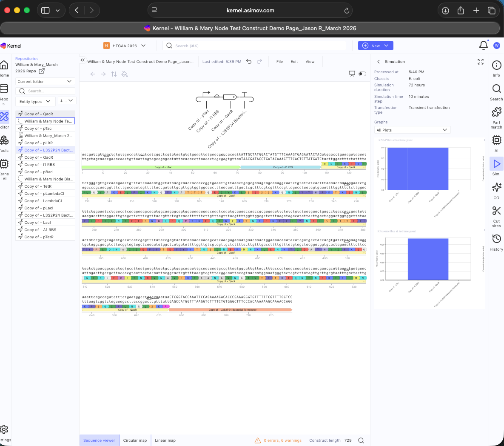Click the undo arrow icon

point(249,61)
